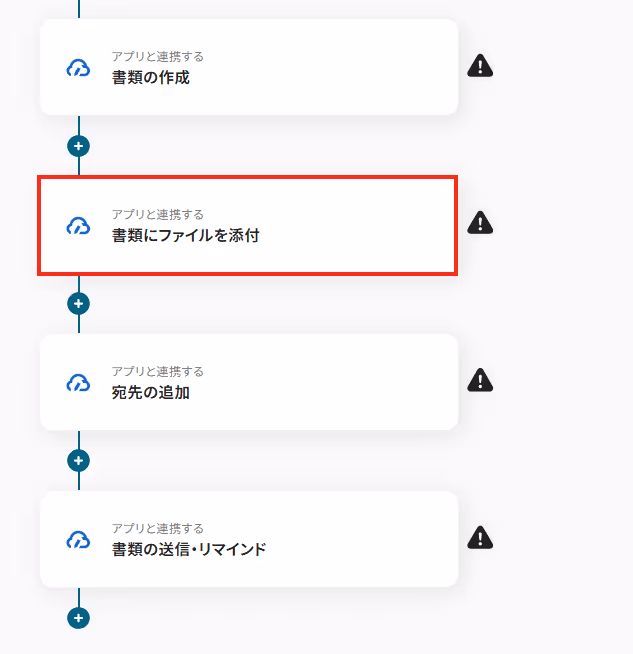Click the cloud icon in 宛先の追加 card
Viewport: 633px width, 654px height.
point(78,383)
